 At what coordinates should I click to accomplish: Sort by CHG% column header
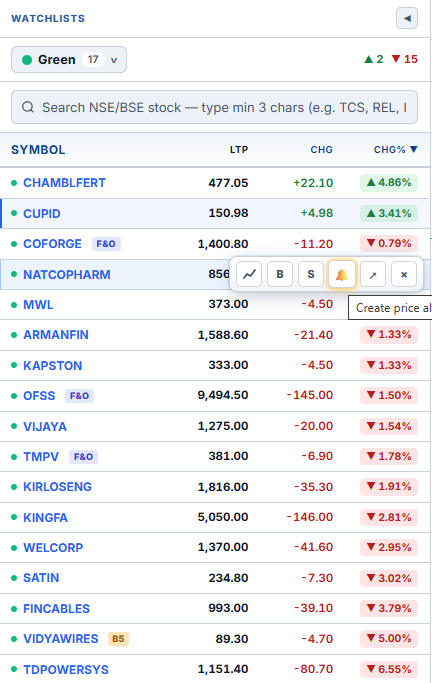pyautogui.click(x=395, y=150)
